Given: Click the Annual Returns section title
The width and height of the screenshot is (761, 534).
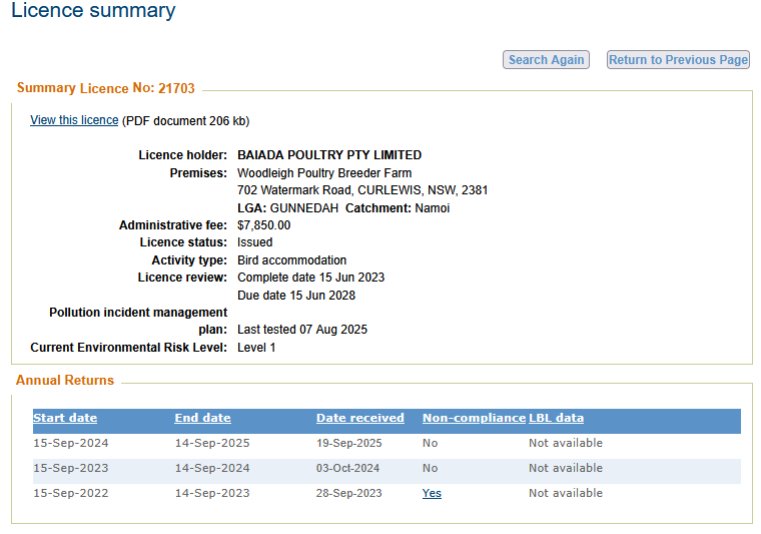Looking at the screenshot, I should click(x=65, y=381).
